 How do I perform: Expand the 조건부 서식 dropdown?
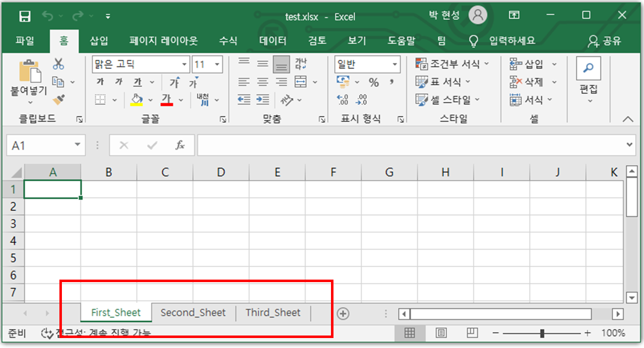click(x=487, y=64)
